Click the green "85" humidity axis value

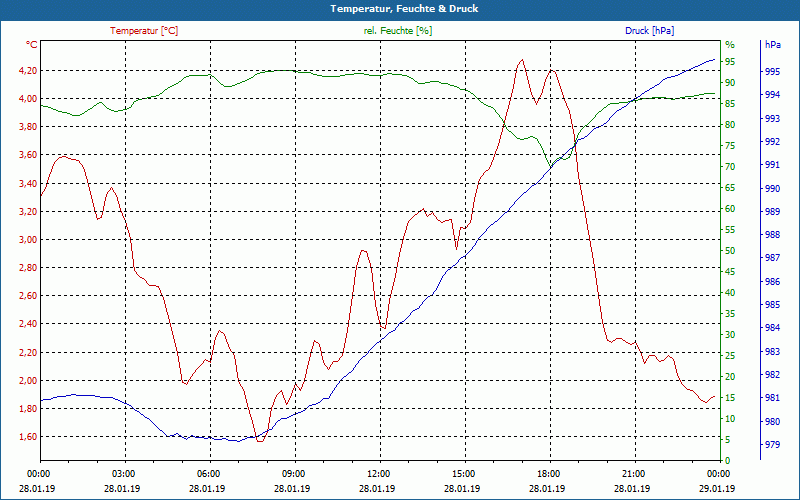[x=730, y=104]
